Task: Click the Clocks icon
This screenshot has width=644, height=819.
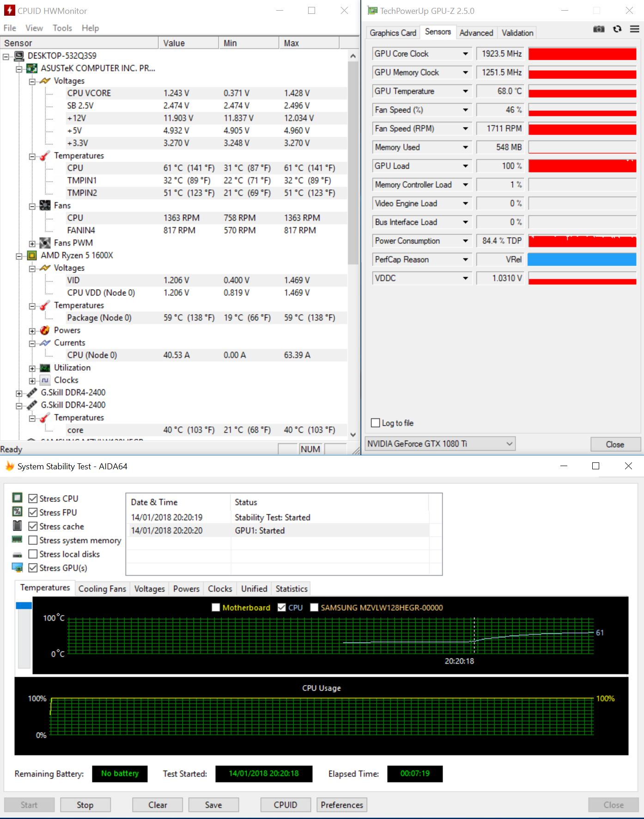Action: coord(45,380)
